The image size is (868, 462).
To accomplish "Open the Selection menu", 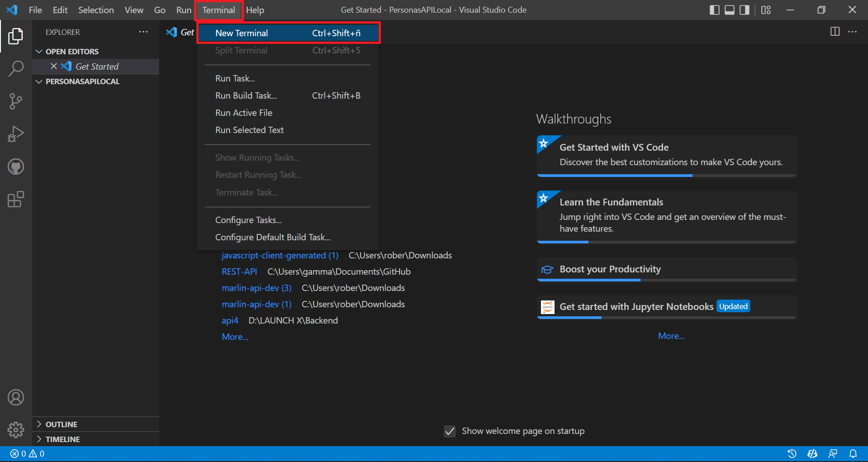I will 96,10.
